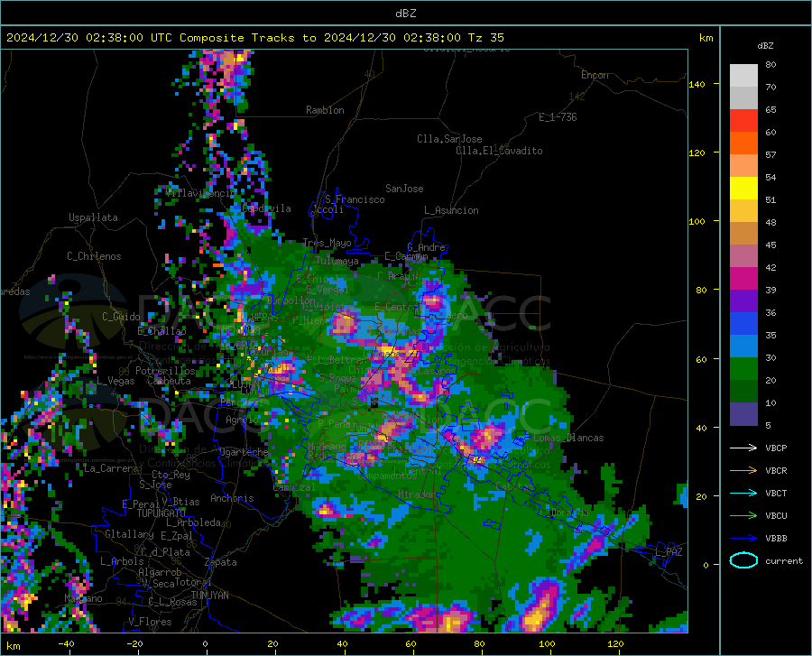Click the white VBCP arrow icon

743,448
